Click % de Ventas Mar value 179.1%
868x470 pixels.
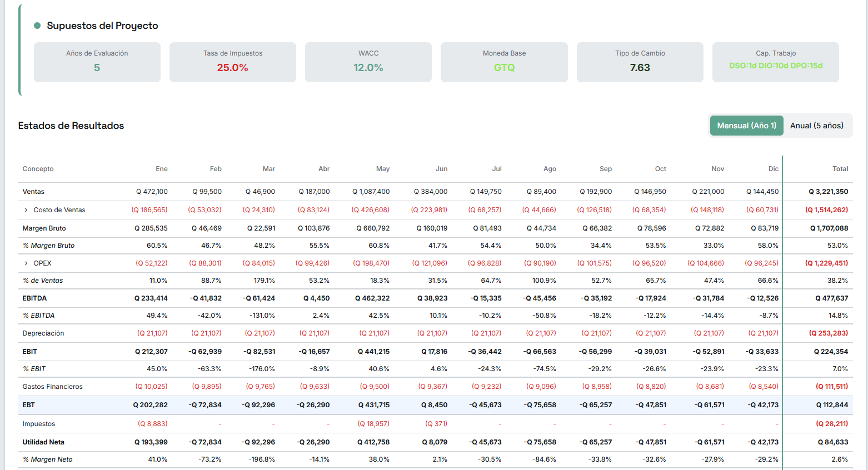click(264, 281)
